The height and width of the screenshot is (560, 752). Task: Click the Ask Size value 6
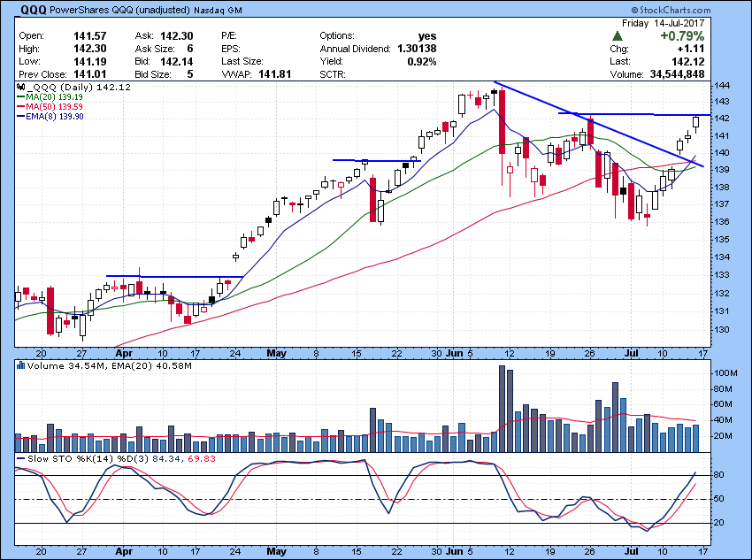pos(190,49)
